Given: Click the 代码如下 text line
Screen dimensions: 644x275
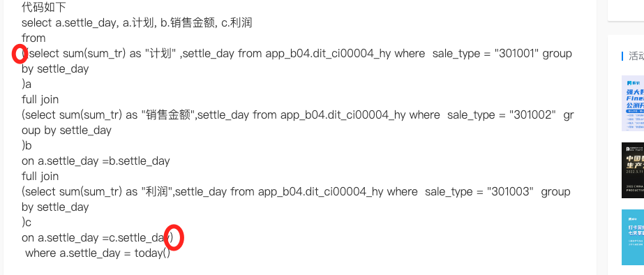Looking at the screenshot, I should click(44, 7).
